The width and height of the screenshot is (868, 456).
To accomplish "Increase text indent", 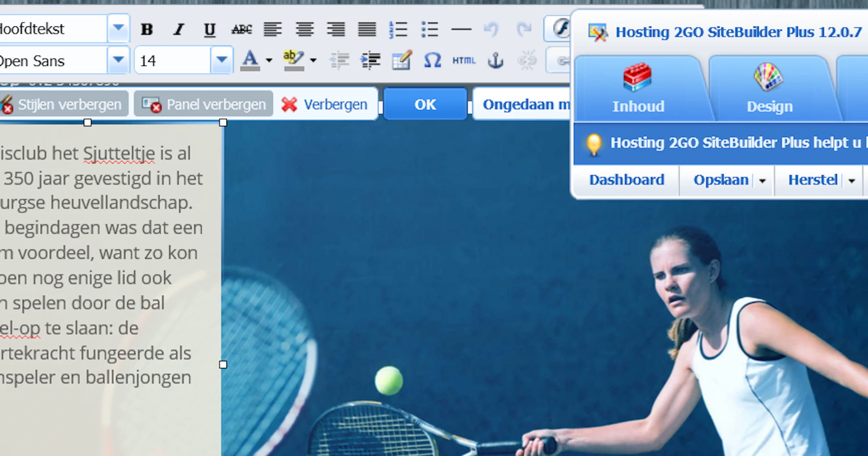I will click(x=370, y=60).
